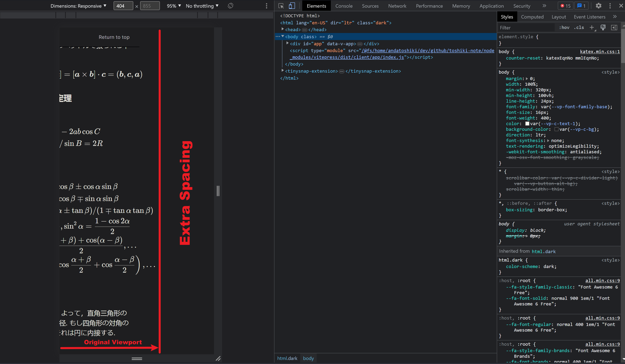Toggle the :hov element state panel
The image size is (625, 364).
pos(564,28)
